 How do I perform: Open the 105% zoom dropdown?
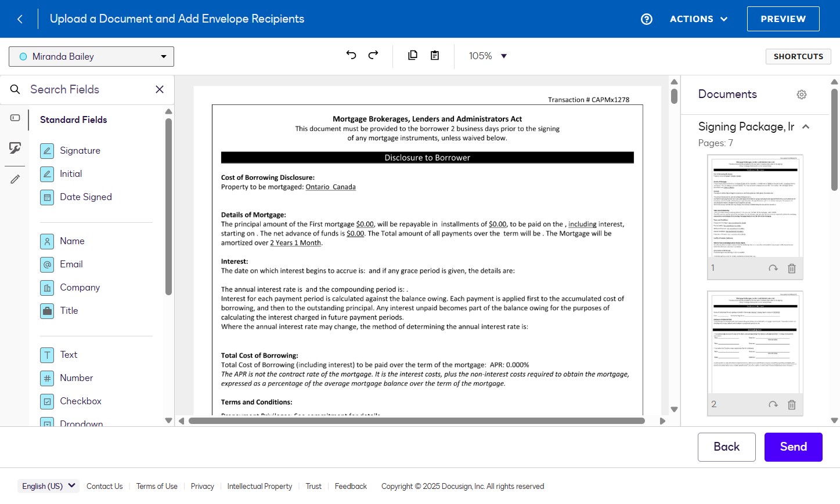click(x=488, y=56)
